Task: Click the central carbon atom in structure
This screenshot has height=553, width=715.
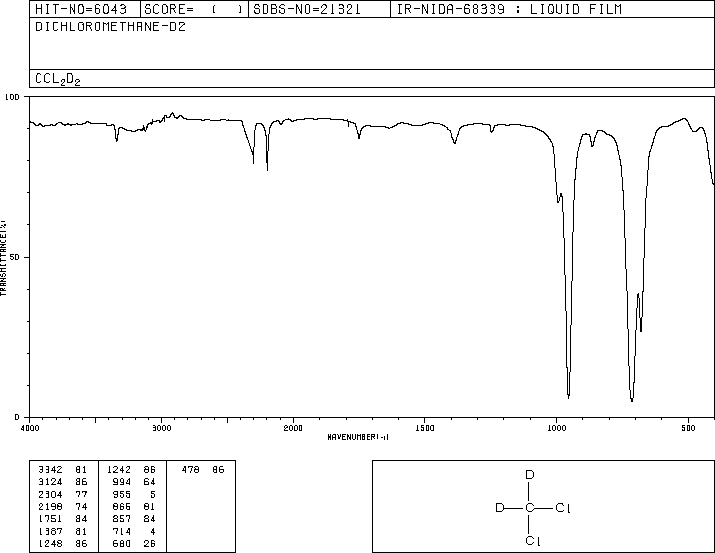Action: (529, 508)
